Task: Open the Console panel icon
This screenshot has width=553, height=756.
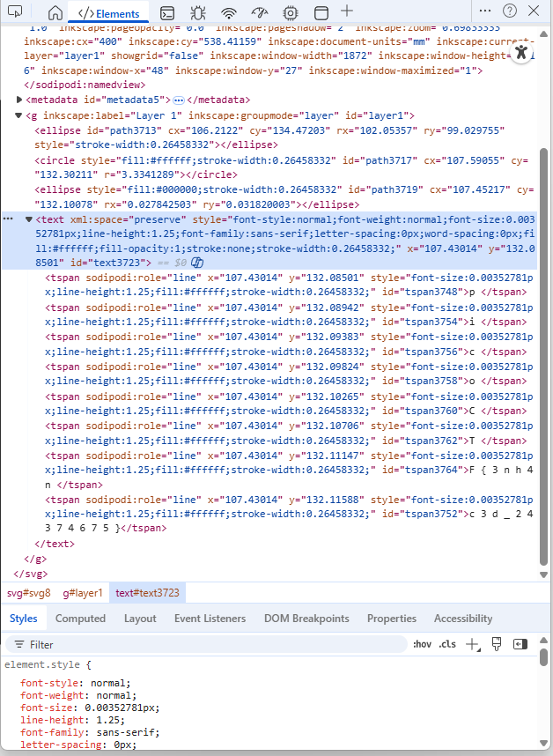Action: (167, 13)
